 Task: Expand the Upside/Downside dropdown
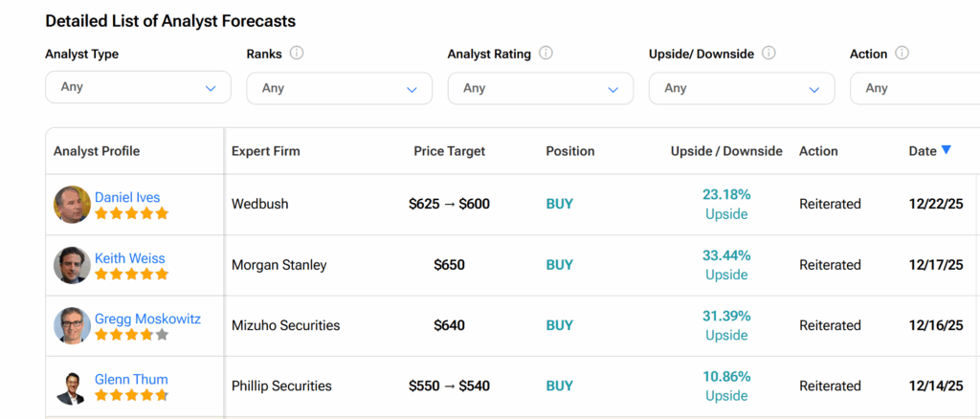click(741, 88)
